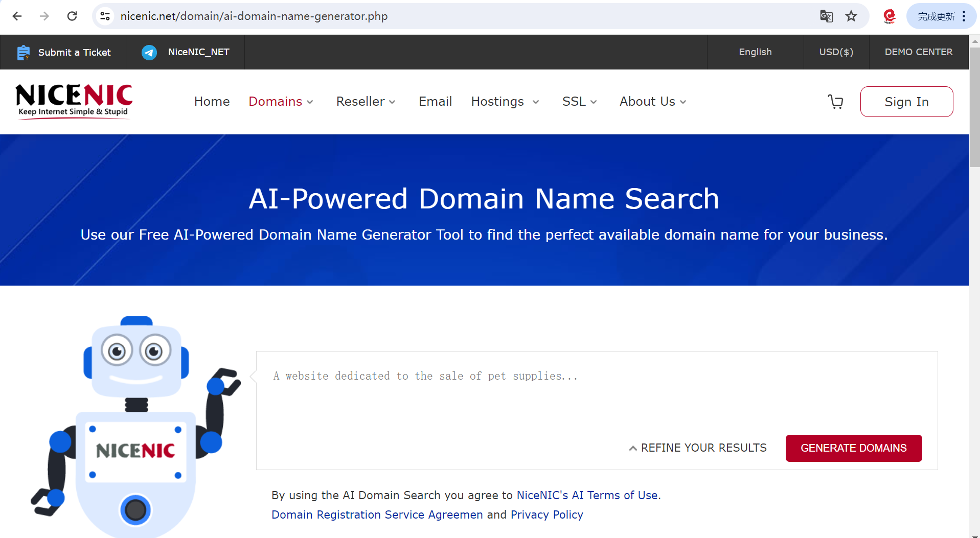
Task: Open the shopping cart
Action: coord(835,101)
